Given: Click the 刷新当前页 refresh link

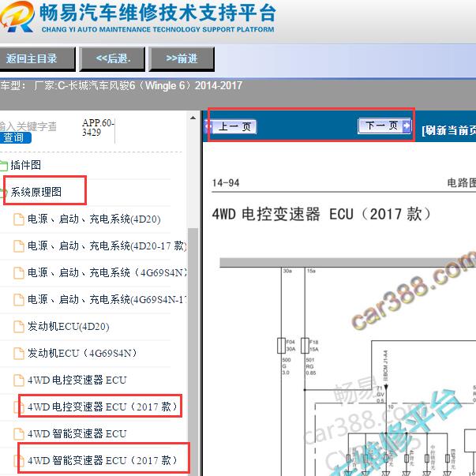Looking at the screenshot, I should pos(448,130).
